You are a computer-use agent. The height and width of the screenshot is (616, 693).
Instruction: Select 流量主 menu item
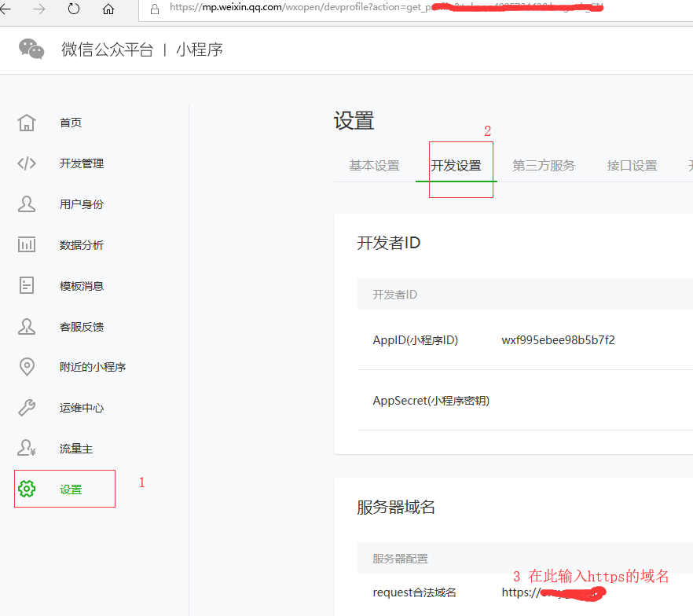coord(76,449)
